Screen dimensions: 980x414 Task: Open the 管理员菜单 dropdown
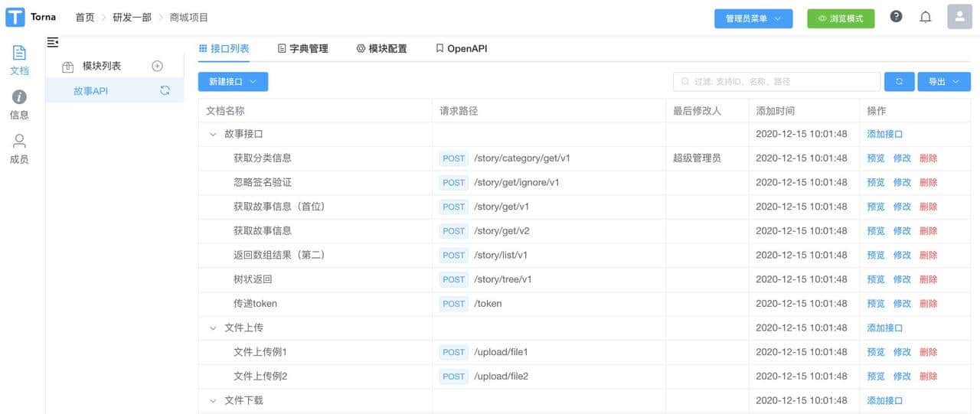click(x=753, y=18)
